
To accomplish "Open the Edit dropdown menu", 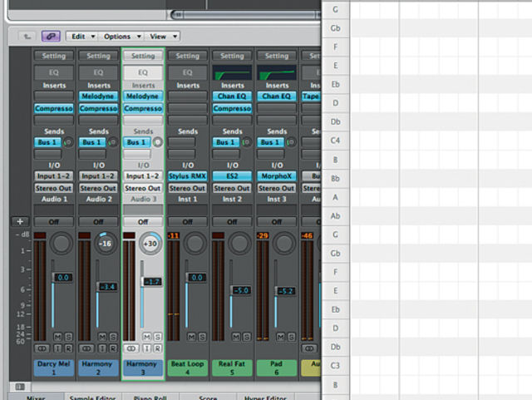I will [82, 37].
